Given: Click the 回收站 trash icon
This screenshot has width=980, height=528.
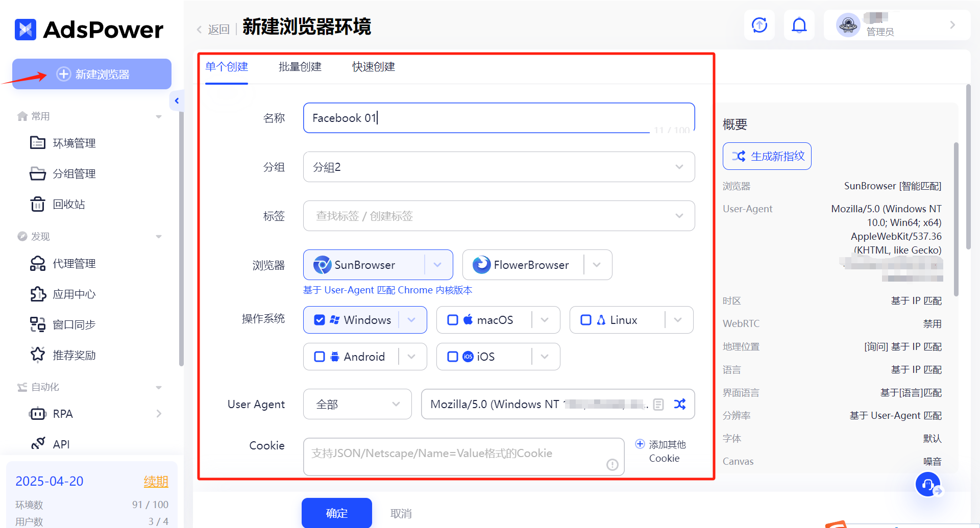Looking at the screenshot, I should (x=38, y=204).
